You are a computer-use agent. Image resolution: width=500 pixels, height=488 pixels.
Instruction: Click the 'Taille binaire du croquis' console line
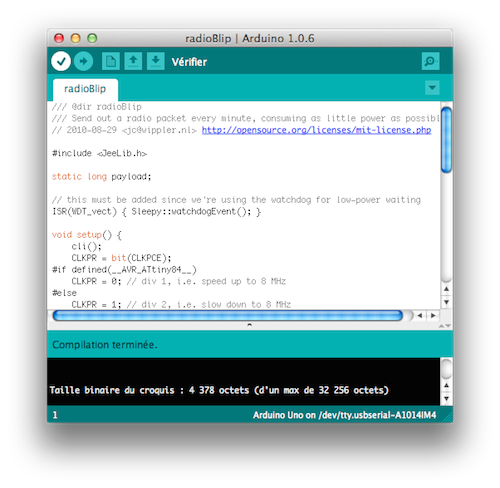[219, 390]
